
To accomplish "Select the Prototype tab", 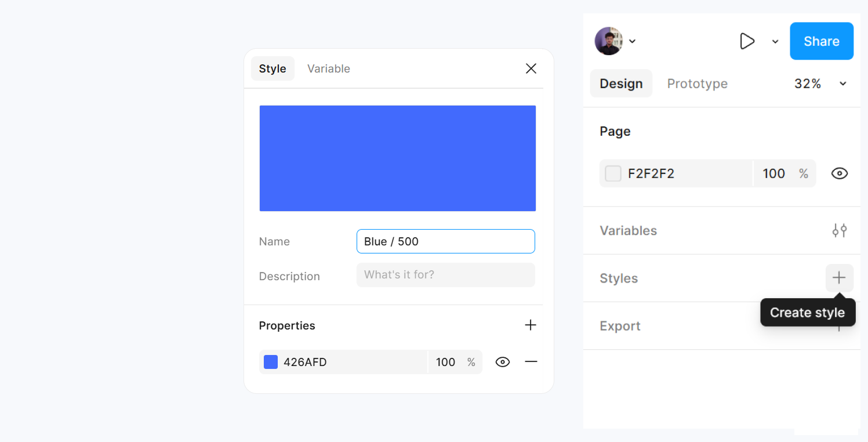I will 698,83.
